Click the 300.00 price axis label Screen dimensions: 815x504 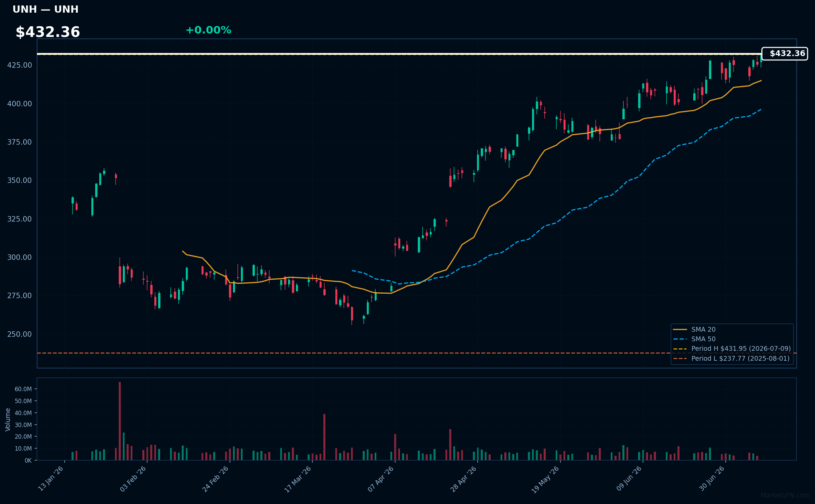pos(20,257)
